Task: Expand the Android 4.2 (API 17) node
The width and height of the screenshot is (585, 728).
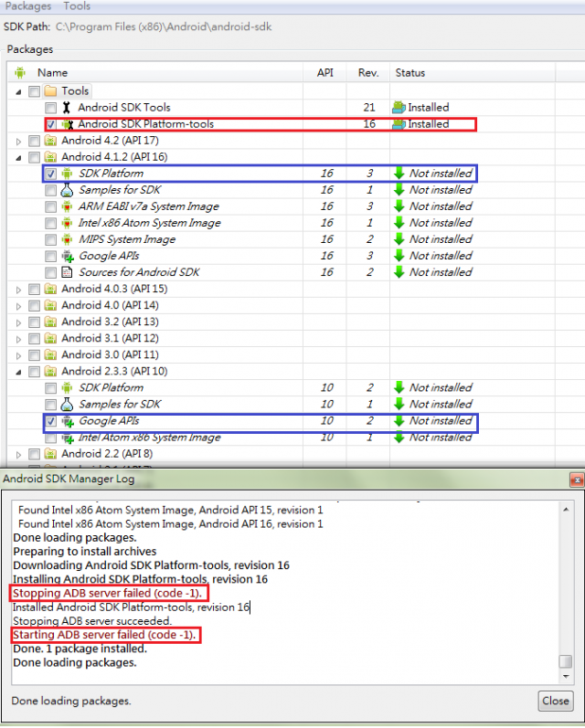Action: click(x=18, y=142)
